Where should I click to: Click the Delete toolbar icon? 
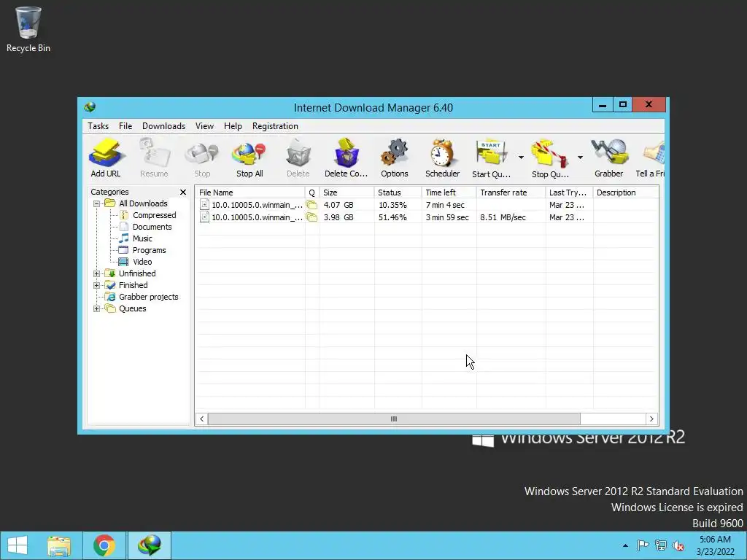(298, 158)
